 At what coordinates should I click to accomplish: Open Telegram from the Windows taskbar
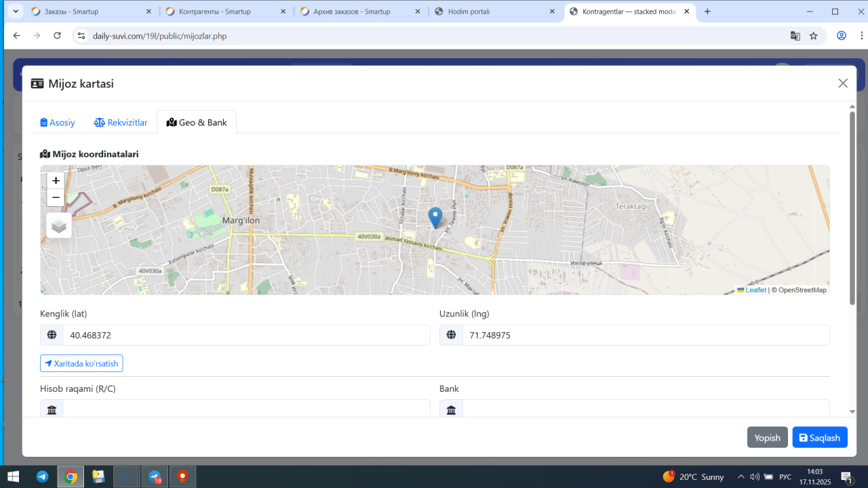pyautogui.click(x=42, y=476)
